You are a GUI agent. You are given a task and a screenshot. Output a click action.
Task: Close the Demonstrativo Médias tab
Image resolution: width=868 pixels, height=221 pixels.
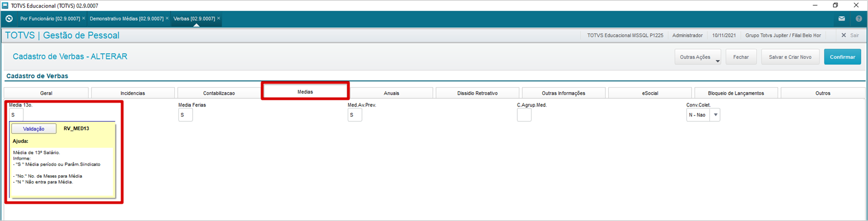tap(167, 18)
